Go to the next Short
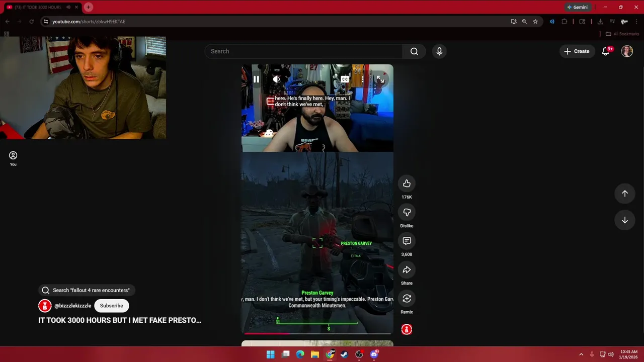Viewport: 644px width, 362px height. coord(625,220)
